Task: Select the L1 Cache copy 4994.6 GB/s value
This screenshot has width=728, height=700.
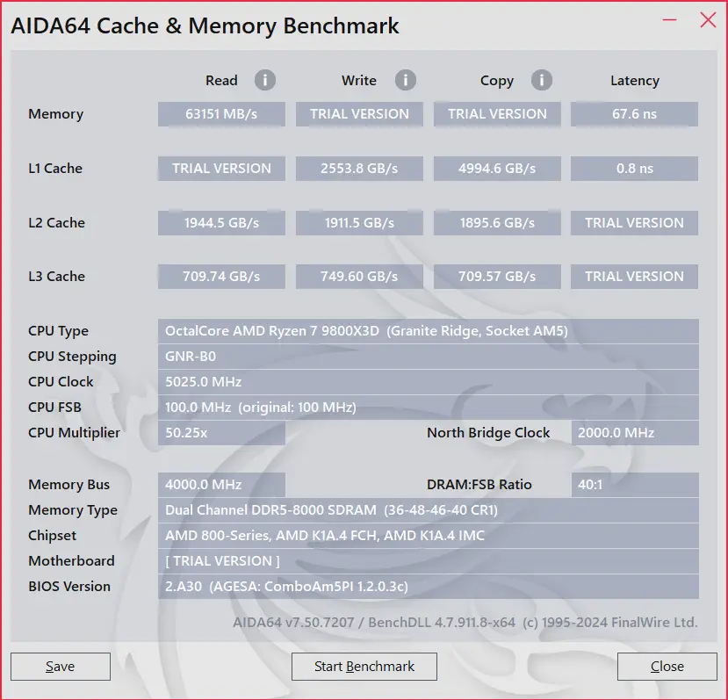Action: point(497,168)
